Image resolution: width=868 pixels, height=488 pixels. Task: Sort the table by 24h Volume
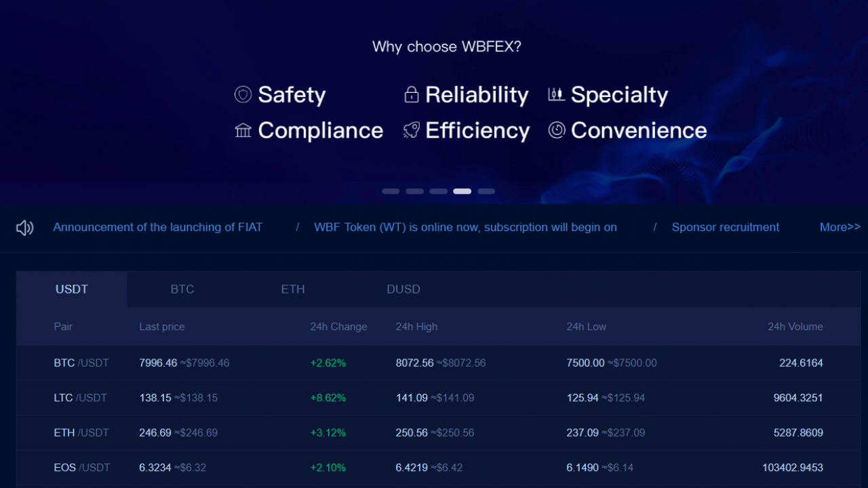click(x=795, y=327)
